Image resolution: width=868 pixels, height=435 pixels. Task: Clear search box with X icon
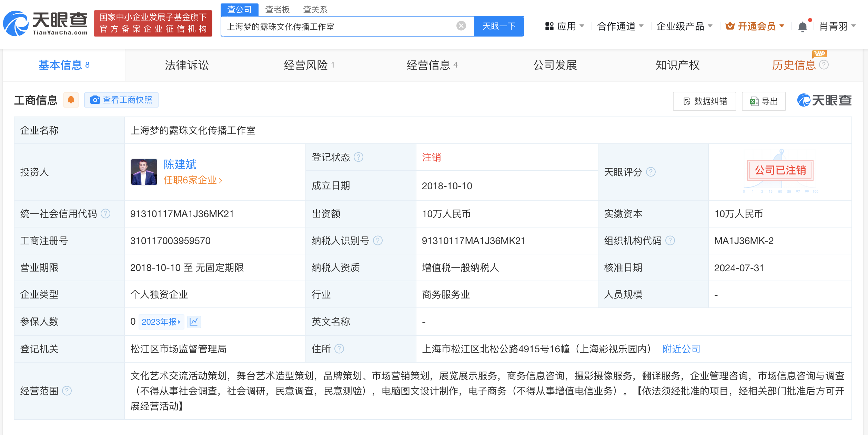tap(461, 26)
